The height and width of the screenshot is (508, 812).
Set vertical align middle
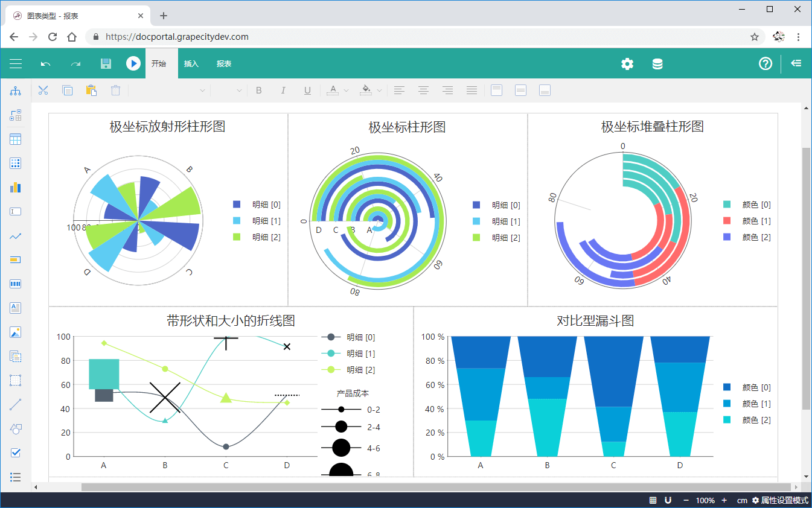click(x=520, y=90)
